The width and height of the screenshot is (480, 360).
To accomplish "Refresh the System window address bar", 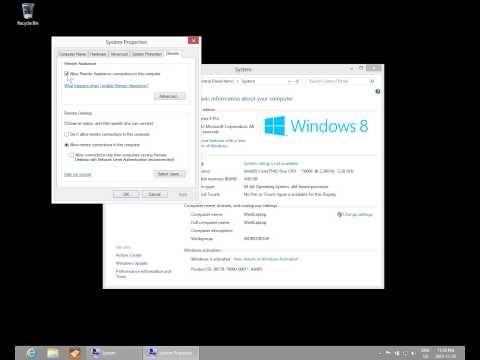I will (x=297, y=81).
